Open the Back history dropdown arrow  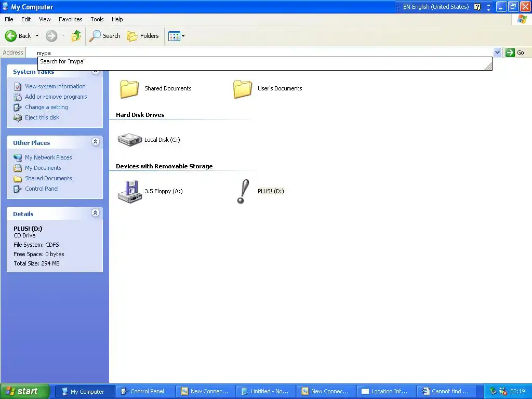pyautogui.click(x=37, y=36)
